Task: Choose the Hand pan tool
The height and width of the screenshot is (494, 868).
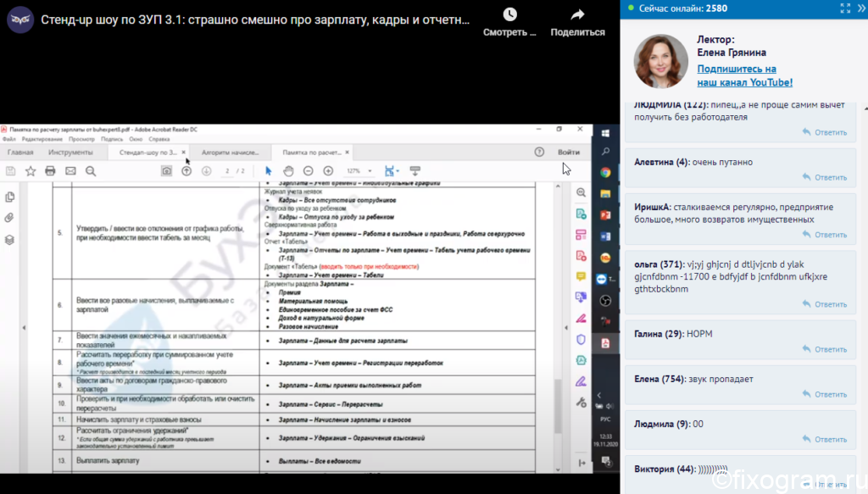Action: click(288, 171)
